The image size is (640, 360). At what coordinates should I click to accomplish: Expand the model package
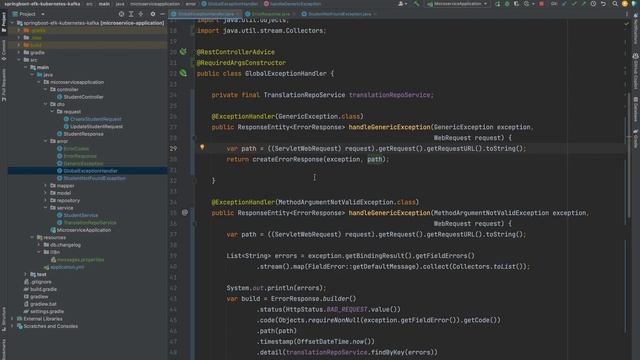(45, 193)
